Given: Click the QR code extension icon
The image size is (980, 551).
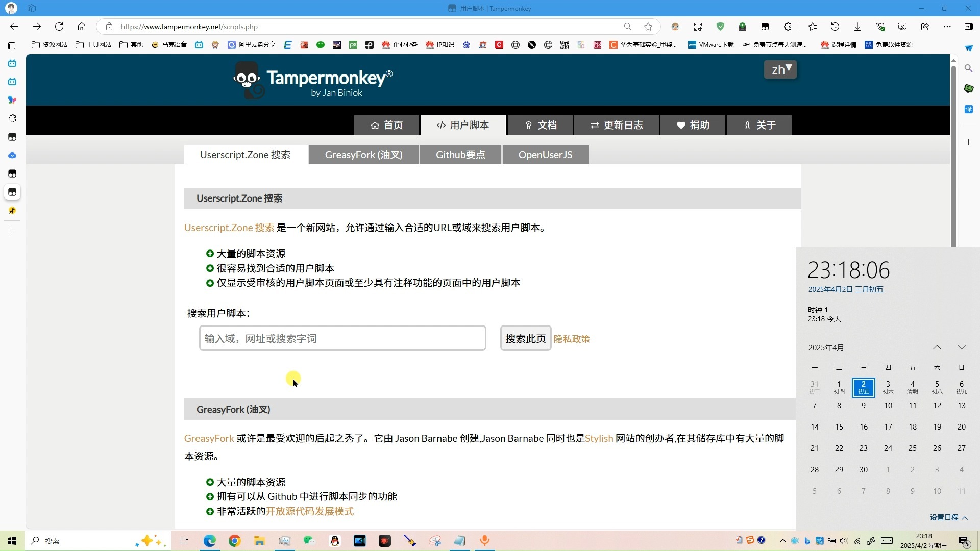Looking at the screenshot, I should point(698,27).
